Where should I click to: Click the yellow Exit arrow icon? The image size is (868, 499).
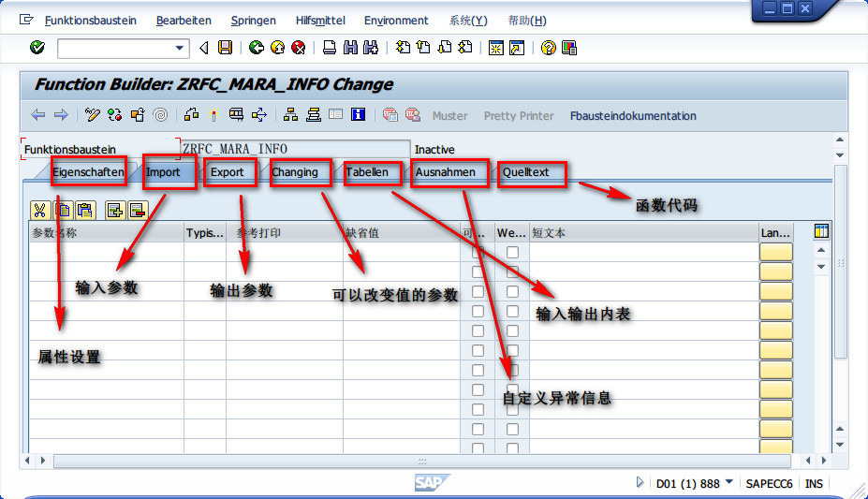(277, 48)
